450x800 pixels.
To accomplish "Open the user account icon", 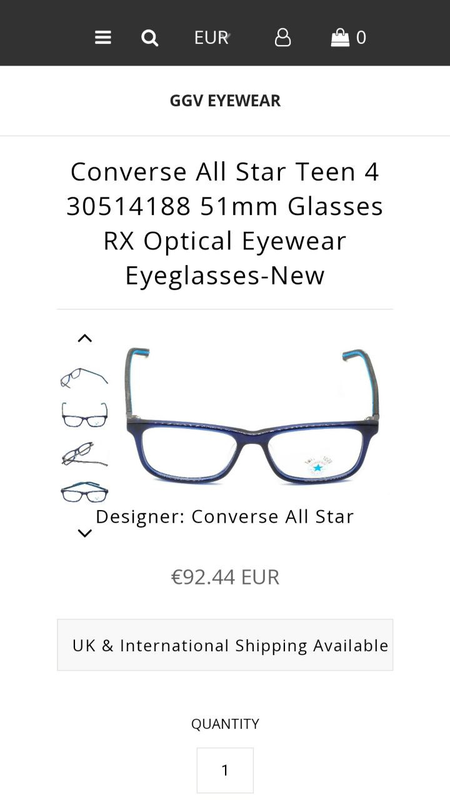I will (283, 38).
